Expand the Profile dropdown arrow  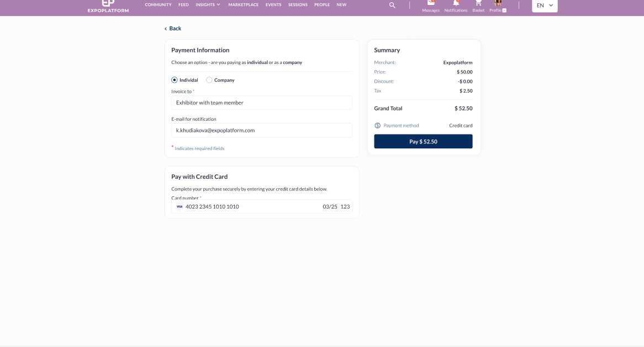(x=504, y=10)
